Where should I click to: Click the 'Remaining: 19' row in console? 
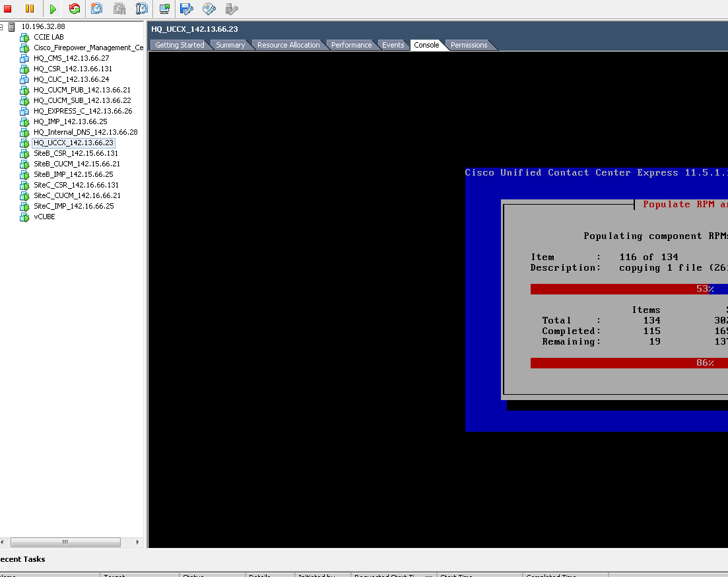click(601, 341)
